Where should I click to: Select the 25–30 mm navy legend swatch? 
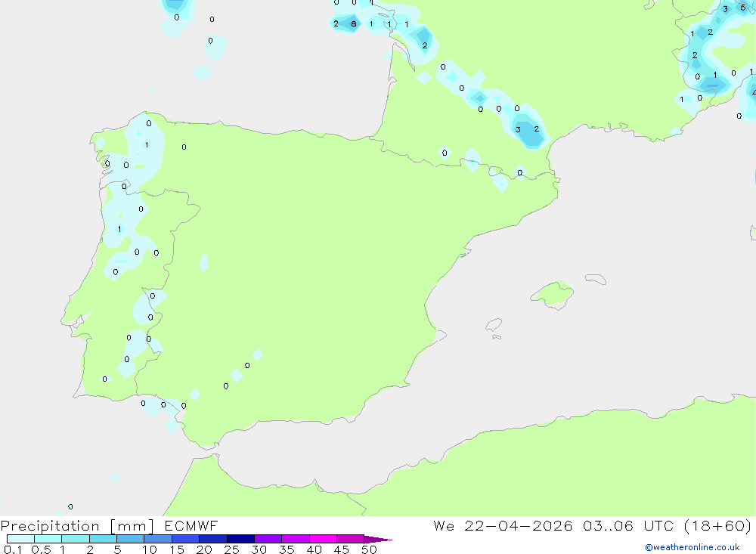tap(240, 539)
